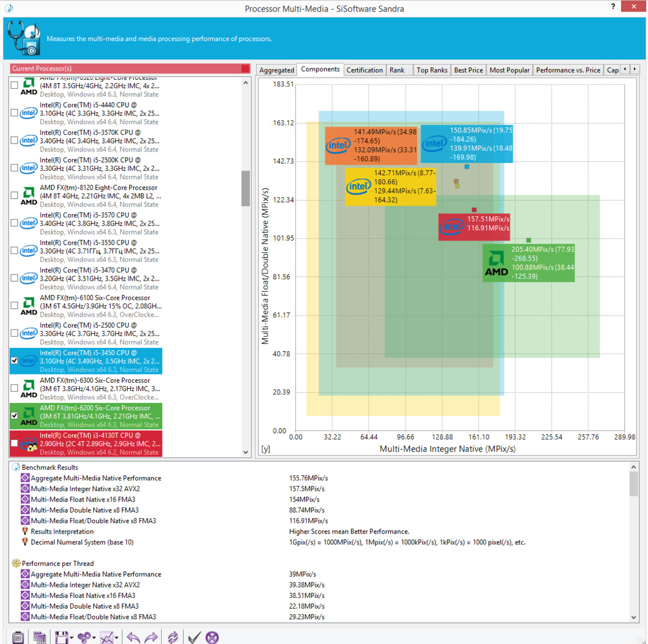Switch to the Certification tab
The width and height of the screenshot is (648, 644).
[x=365, y=70]
